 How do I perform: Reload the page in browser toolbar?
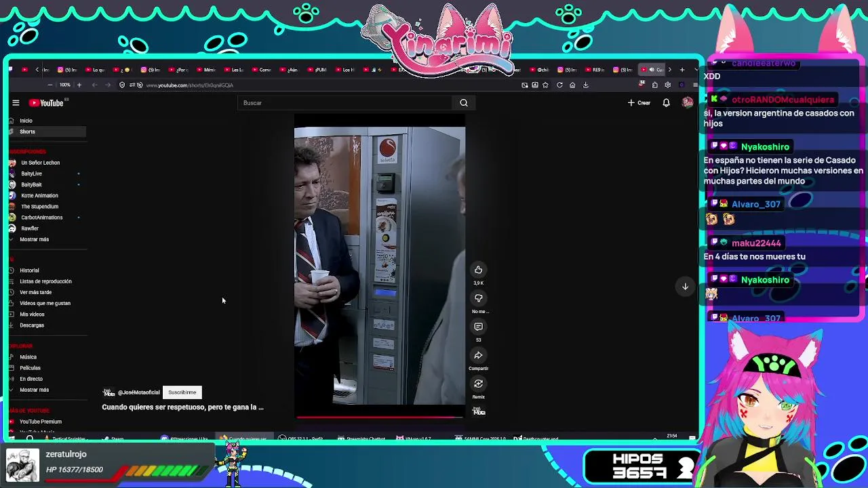559,85
